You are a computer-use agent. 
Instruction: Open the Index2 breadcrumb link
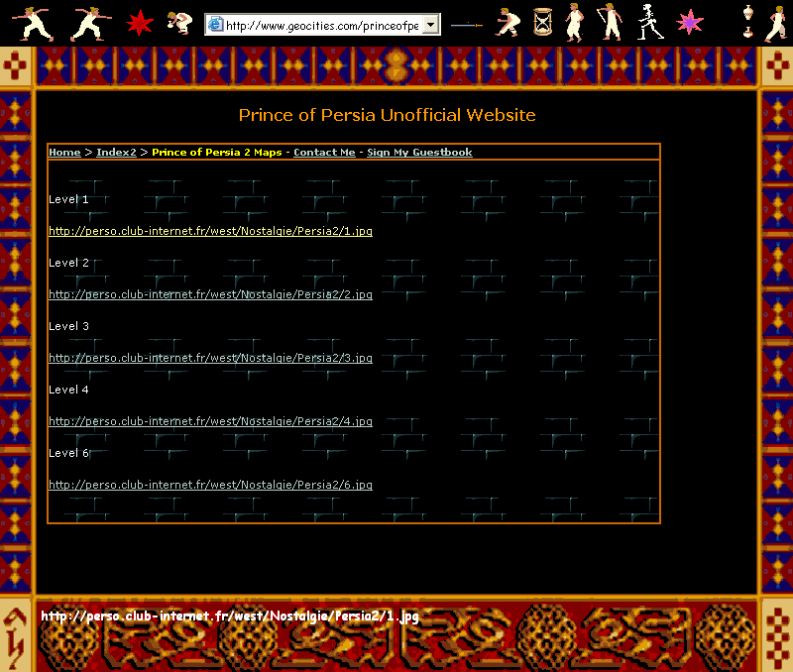pyautogui.click(x=116, y=153)
